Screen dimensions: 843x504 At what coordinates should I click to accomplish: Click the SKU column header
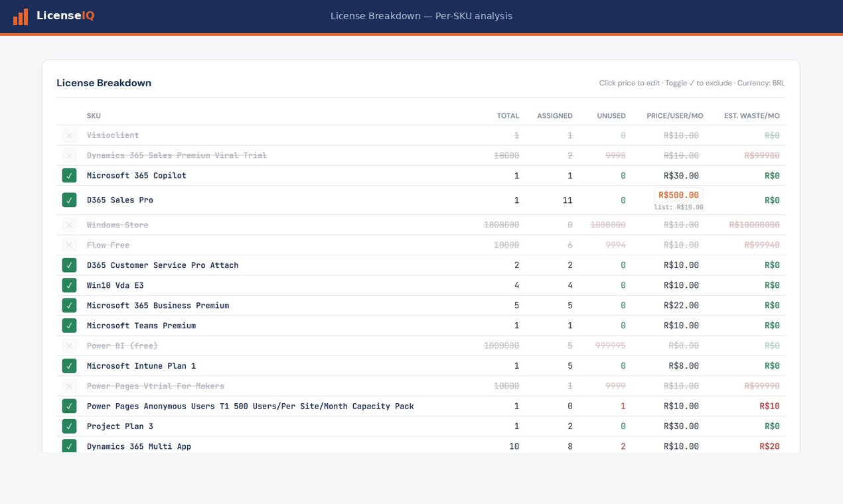coord(94,115)
